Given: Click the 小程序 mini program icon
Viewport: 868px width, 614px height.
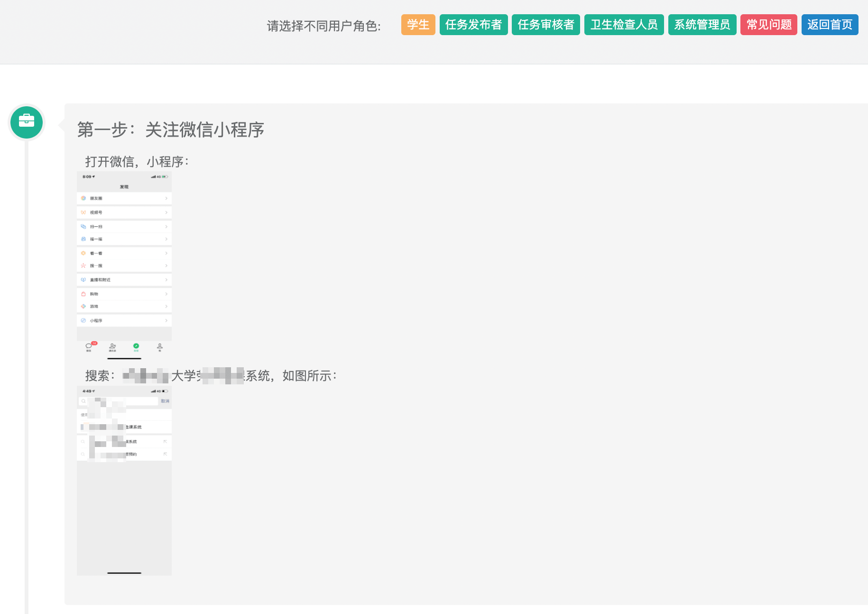Looking at the screenshot, I should pyautogui.click(x=83, y=321).
